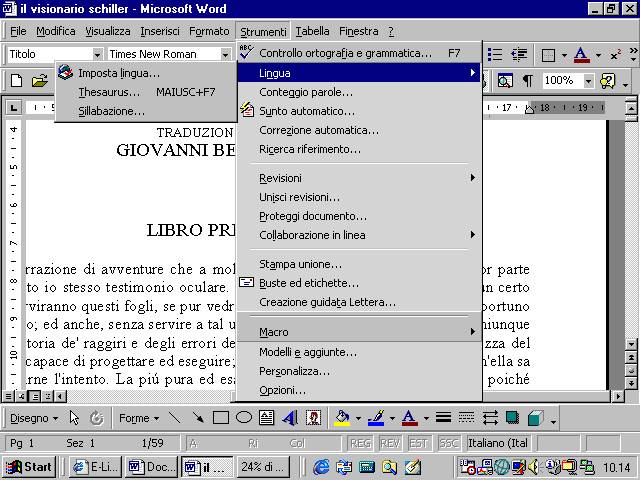Open the font dropdown Times New Roman
Screen dimensions: 640x480
click(225, 54)
